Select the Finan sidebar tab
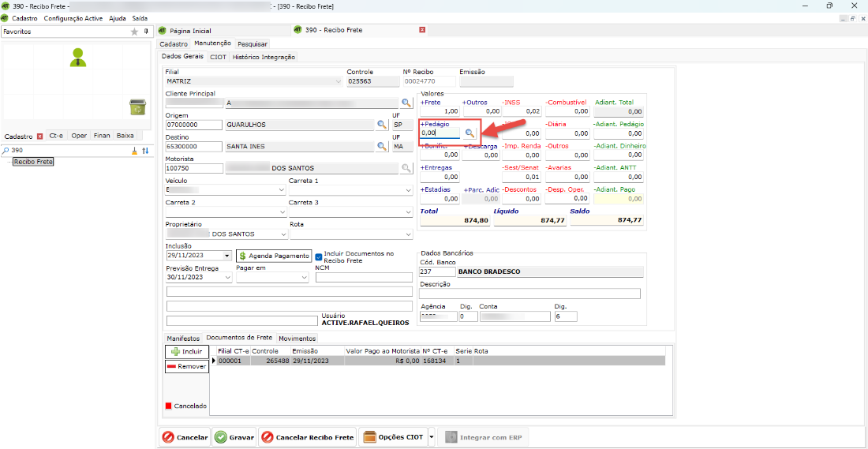 coord(101,136)
